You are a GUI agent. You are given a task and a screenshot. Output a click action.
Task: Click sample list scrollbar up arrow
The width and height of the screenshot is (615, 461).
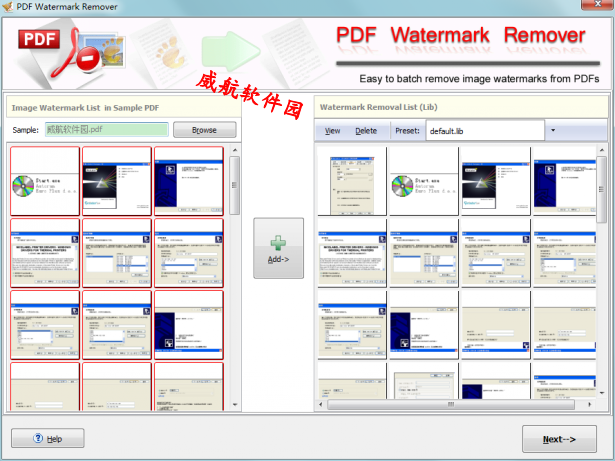pos(235,150)
